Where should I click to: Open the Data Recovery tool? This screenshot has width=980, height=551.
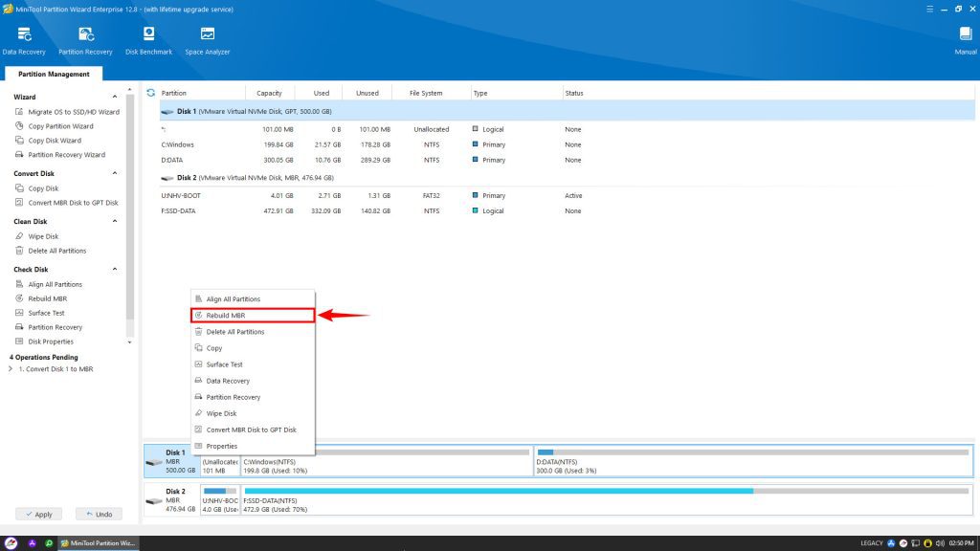(x=24, y=41)
